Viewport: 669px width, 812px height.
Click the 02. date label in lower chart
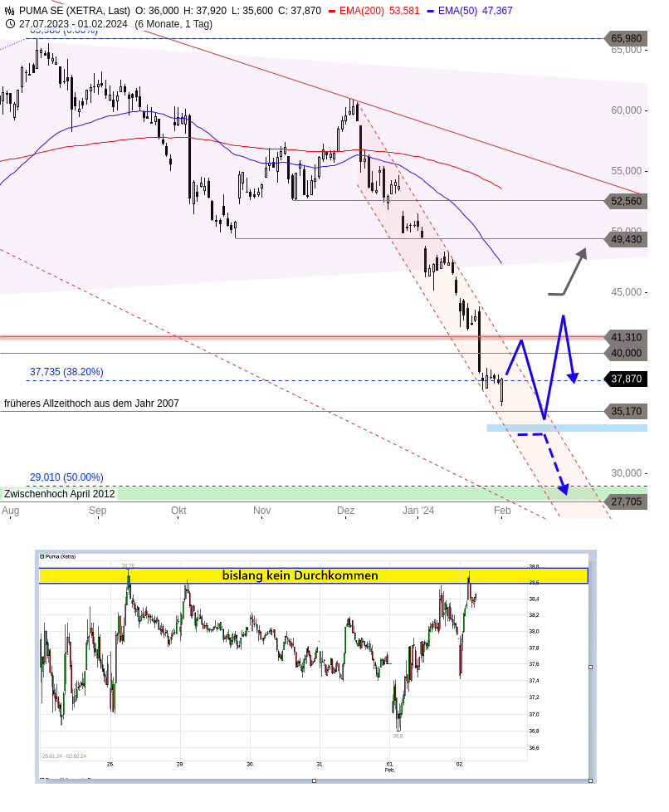460,764
